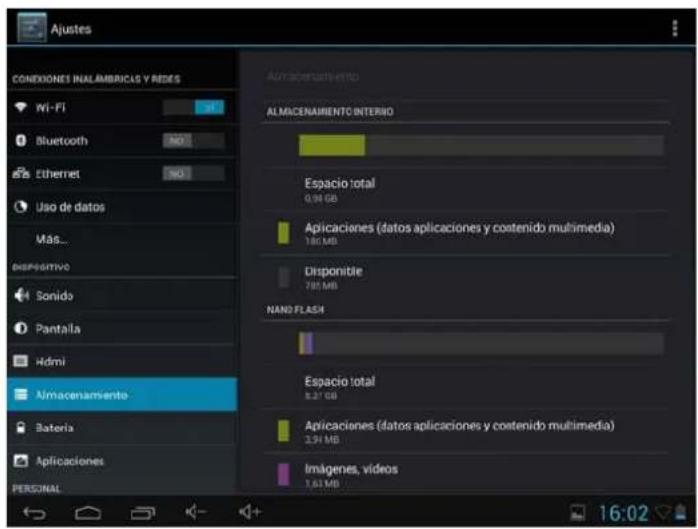Open Aplicaciones settings
The image size is (698, 529).
[x=122, y=460]
